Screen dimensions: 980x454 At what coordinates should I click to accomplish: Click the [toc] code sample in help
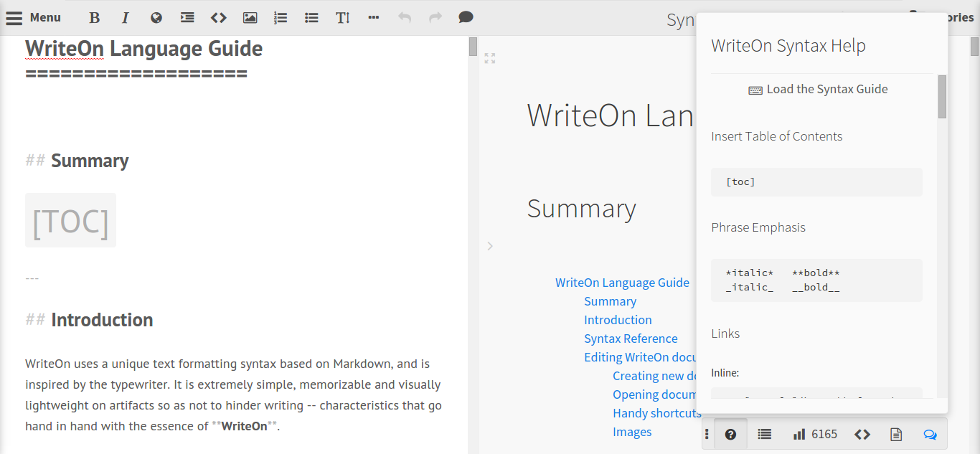click(816, 182)
